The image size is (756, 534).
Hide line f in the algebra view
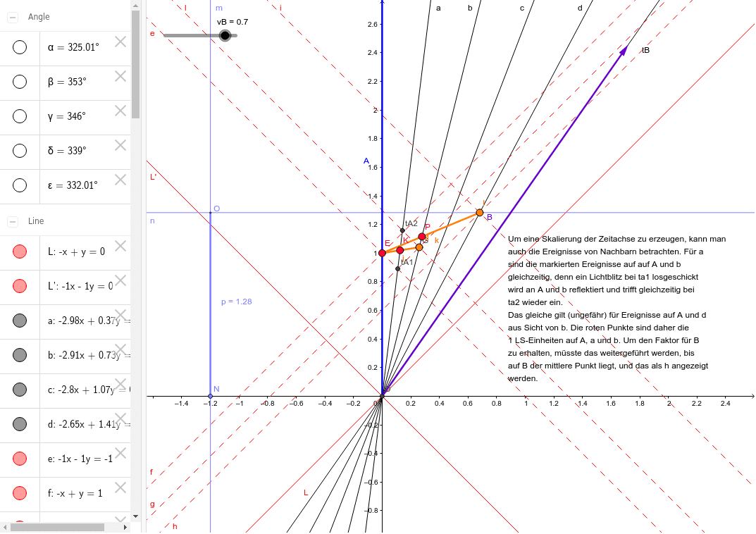20,493
